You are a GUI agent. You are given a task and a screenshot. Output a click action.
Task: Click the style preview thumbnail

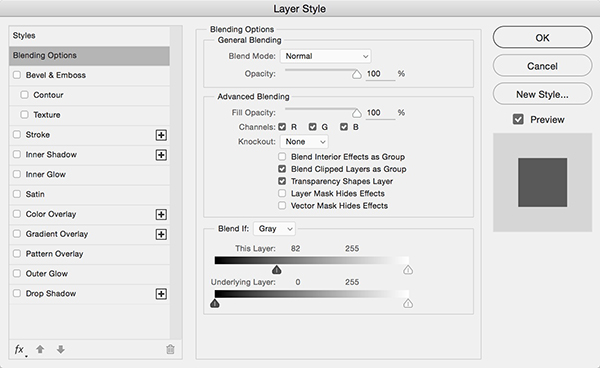[542, 182]
